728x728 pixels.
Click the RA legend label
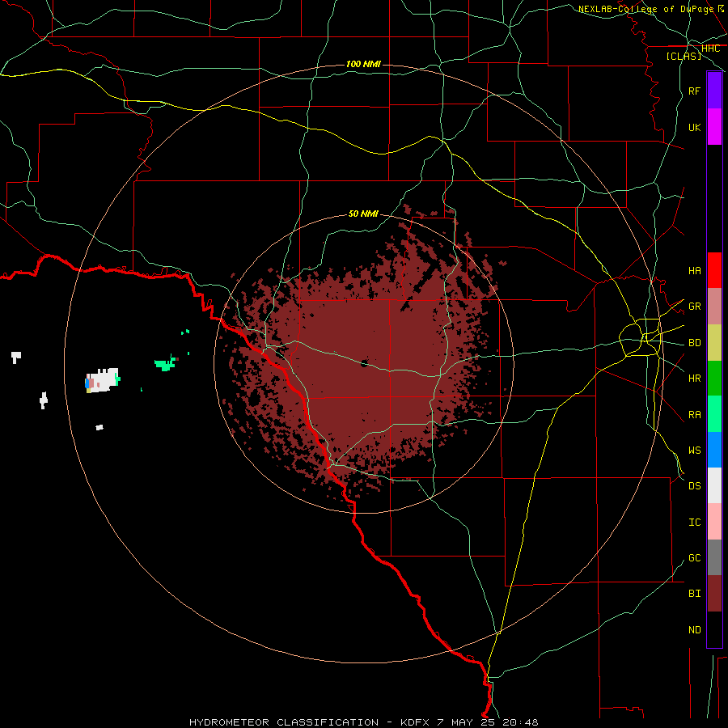click(695, 415)
